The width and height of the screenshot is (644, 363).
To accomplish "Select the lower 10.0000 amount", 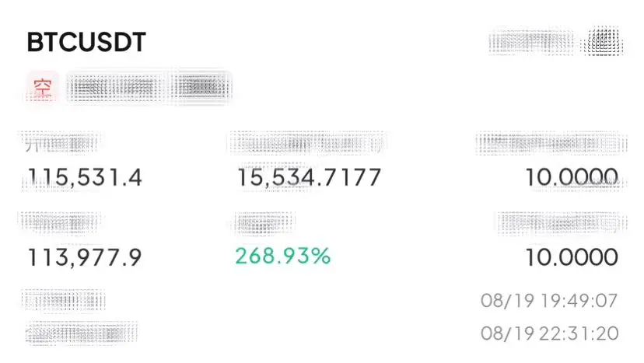I will tap(572, 257).
